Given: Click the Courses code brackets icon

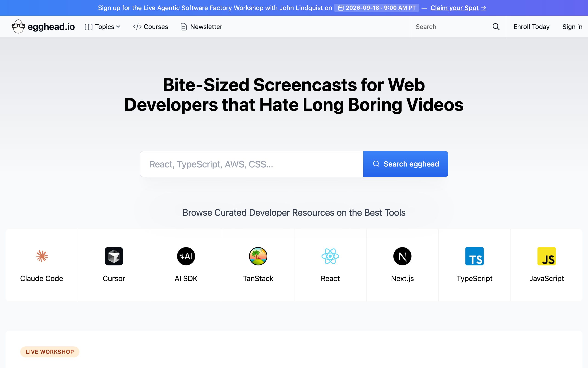Looking at the screenshot, I should pos(137,27).
